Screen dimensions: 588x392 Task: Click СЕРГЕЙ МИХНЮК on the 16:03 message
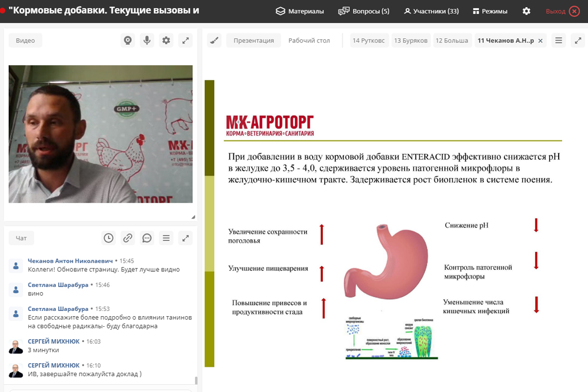tap(54, 341)
